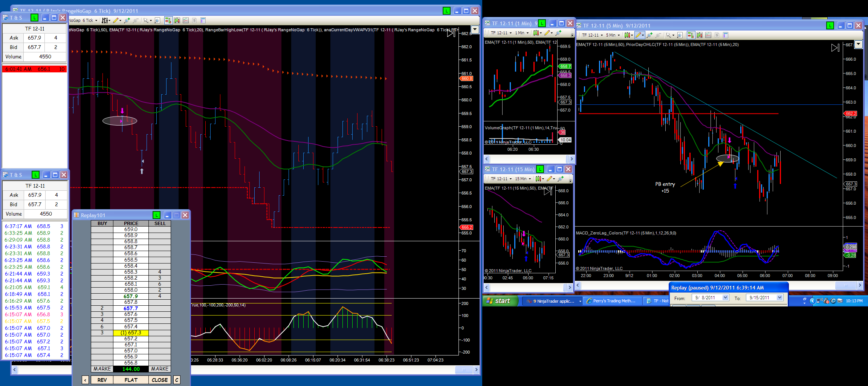Screen dimensions: 868x386
Task: Switch to NinjaTrader application taskbar item
Action: (552, 301)
